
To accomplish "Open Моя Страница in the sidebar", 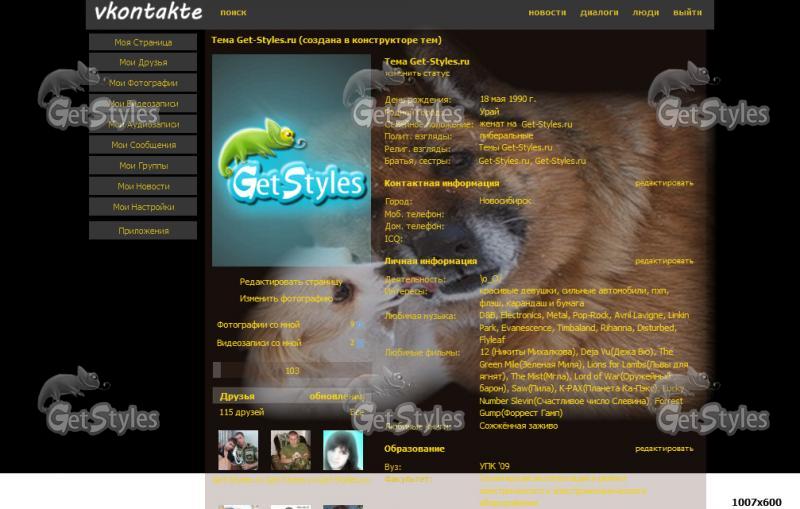I will coord(143,42).
